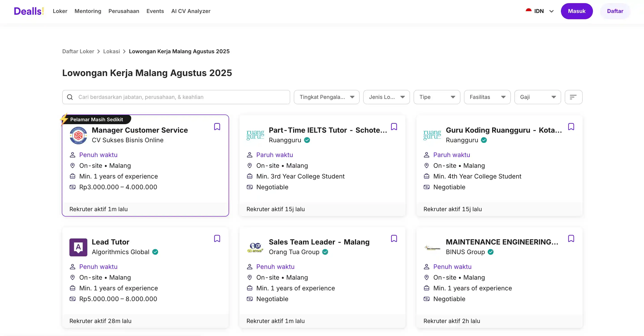
Task: Bookmark the Manager Customer Service job
Action: pos(217,127)
